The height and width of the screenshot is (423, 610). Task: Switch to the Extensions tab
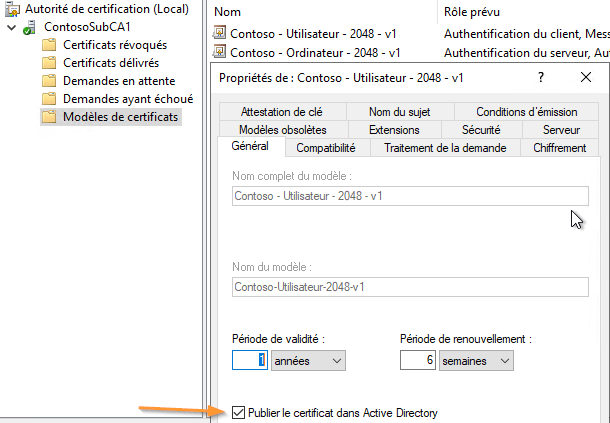(x=394, y=130)
